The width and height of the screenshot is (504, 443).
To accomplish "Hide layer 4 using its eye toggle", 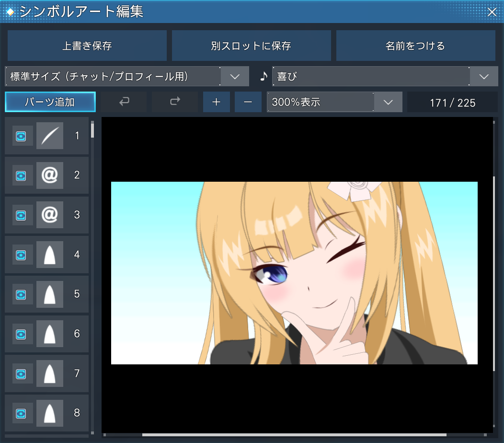I will 21,255.
